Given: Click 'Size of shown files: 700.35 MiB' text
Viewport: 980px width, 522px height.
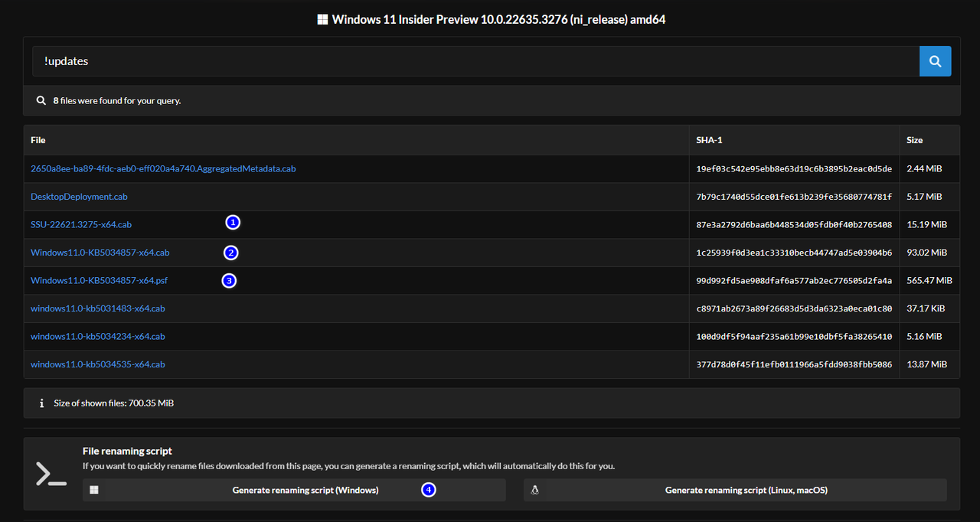Looking at the screenshot, I should pyautogui.click(x=114, y=403).
